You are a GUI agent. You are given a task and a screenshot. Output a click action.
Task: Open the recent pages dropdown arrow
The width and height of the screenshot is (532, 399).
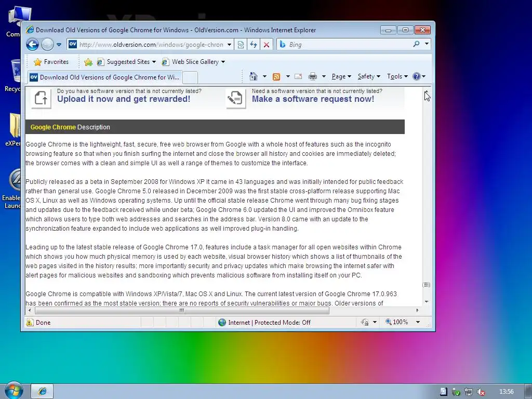(59, 45)
